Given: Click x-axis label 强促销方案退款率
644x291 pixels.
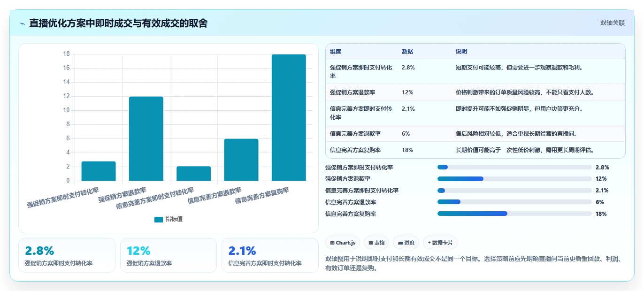Looking at the screenshot, I should (x=123, y=194).
